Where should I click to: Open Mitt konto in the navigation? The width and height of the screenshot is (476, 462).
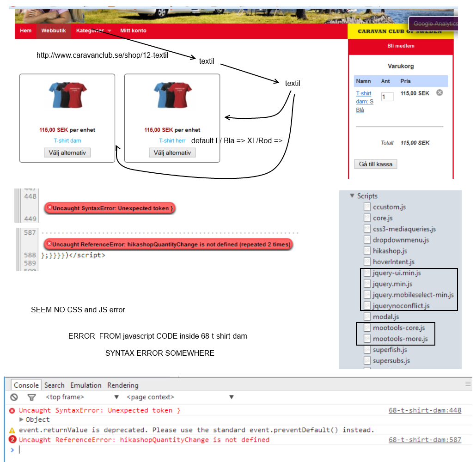pyautogui.click(x=133, y=30)
